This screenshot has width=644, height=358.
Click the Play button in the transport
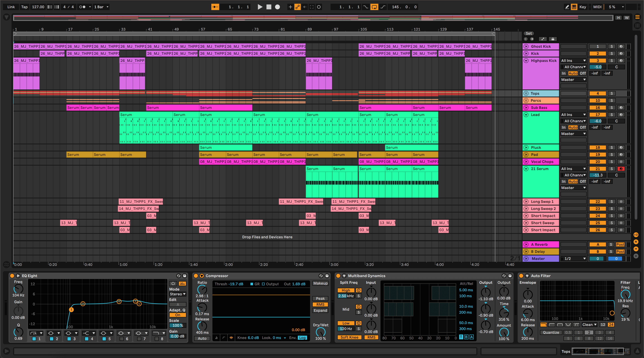(260, 7)
